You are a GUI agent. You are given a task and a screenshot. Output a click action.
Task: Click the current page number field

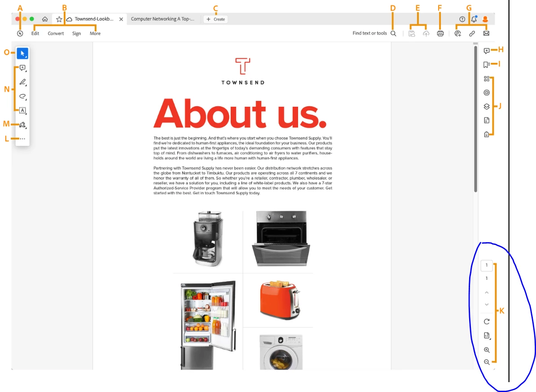pos(487,266)
